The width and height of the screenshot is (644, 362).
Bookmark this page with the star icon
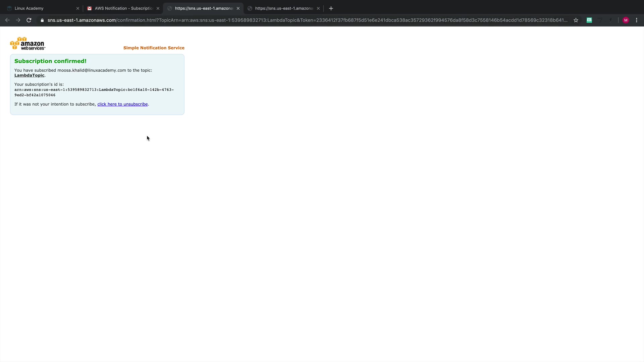tap(576, 20)
